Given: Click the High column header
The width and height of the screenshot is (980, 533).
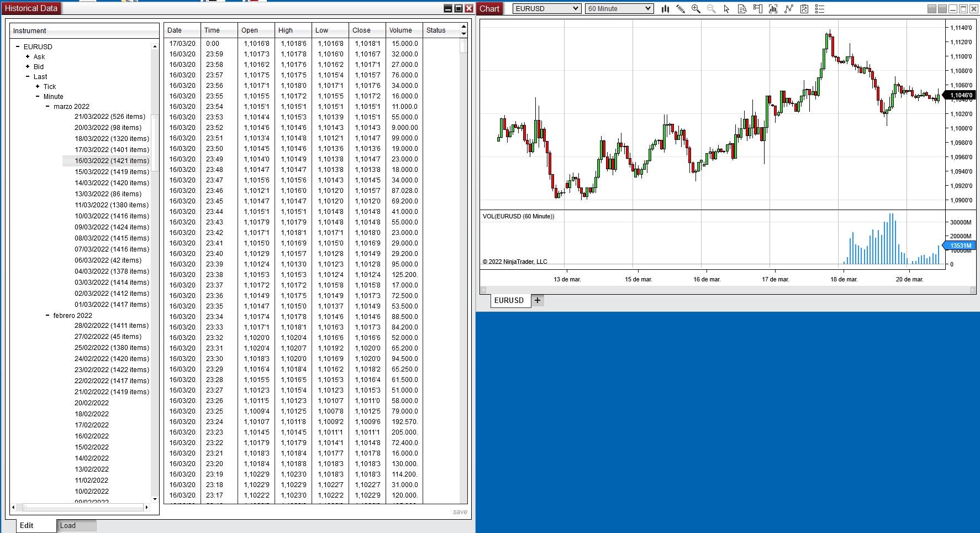Looking at the screenshot, I should (x=293, y=30).
